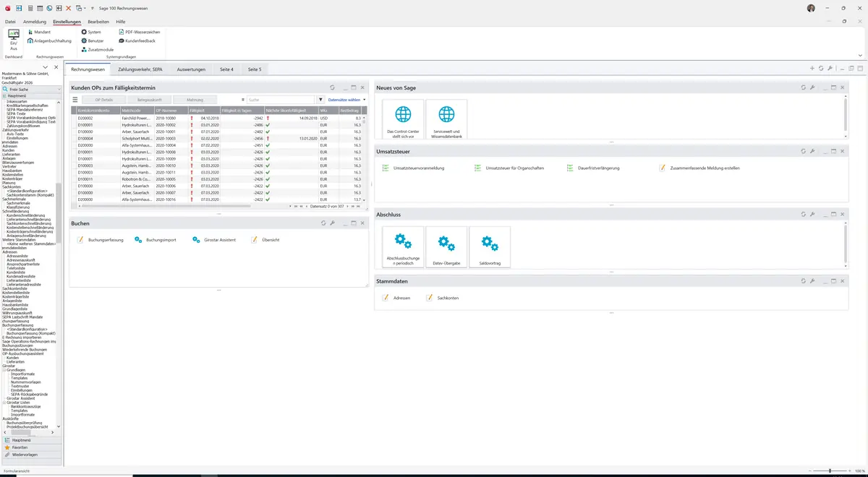Open the Control-Center news tile

pyautogui.click(x=403, y=119)
